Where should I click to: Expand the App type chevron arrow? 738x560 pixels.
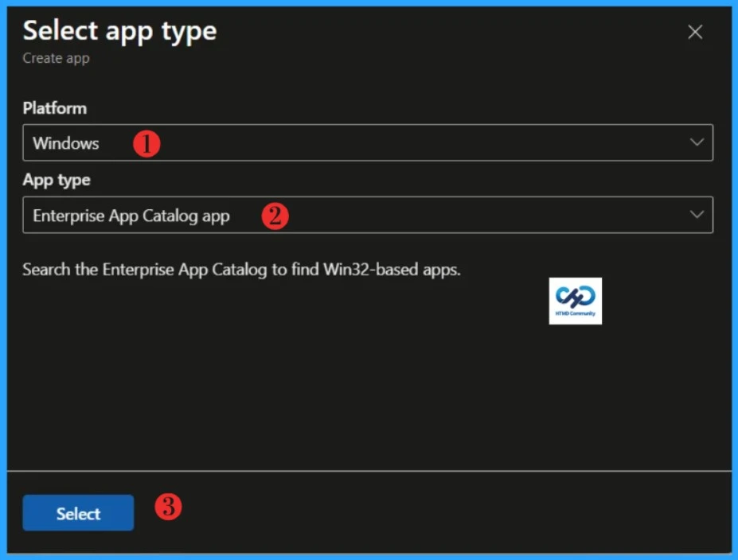click(x=697, y=215)
